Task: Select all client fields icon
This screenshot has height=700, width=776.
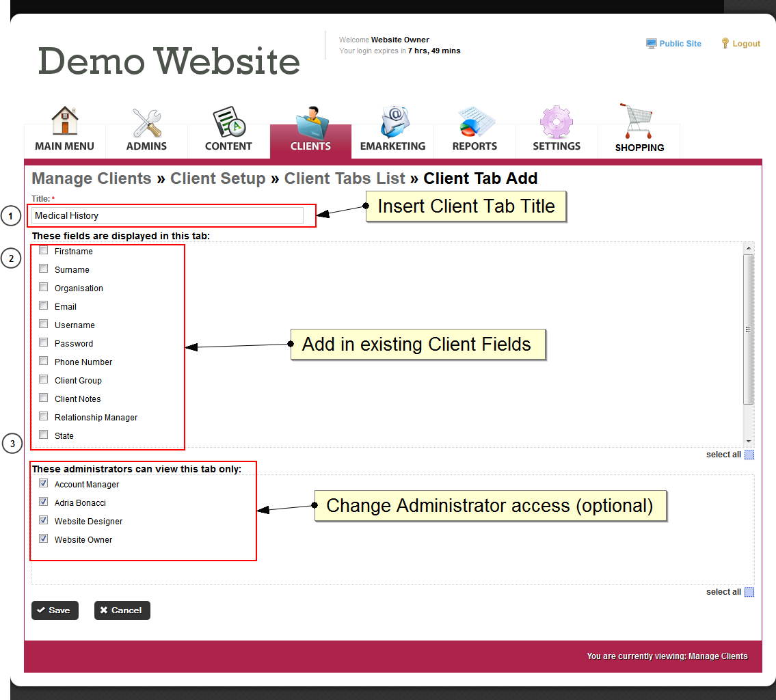Action: click(x=749, y=455)
